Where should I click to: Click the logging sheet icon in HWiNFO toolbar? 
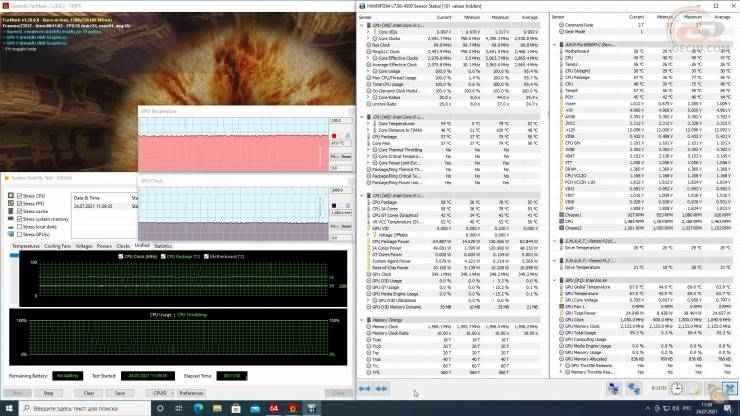tap(695, 389)
